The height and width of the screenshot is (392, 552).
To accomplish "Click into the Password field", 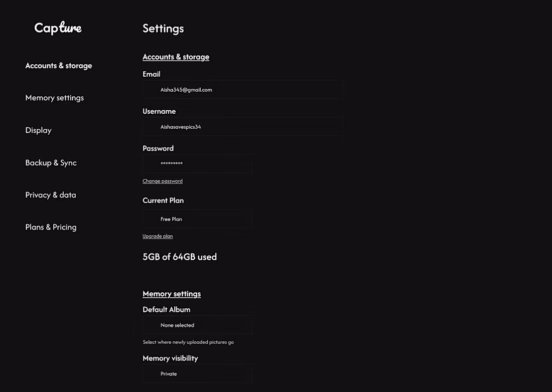I will 197,164.
